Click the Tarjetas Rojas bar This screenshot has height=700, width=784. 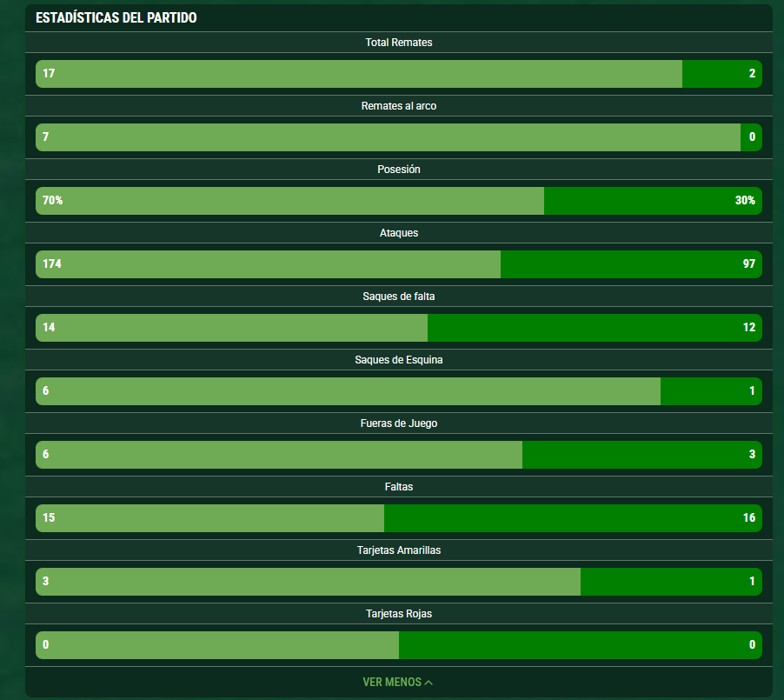pyautogui.click(x=398, y=645)
